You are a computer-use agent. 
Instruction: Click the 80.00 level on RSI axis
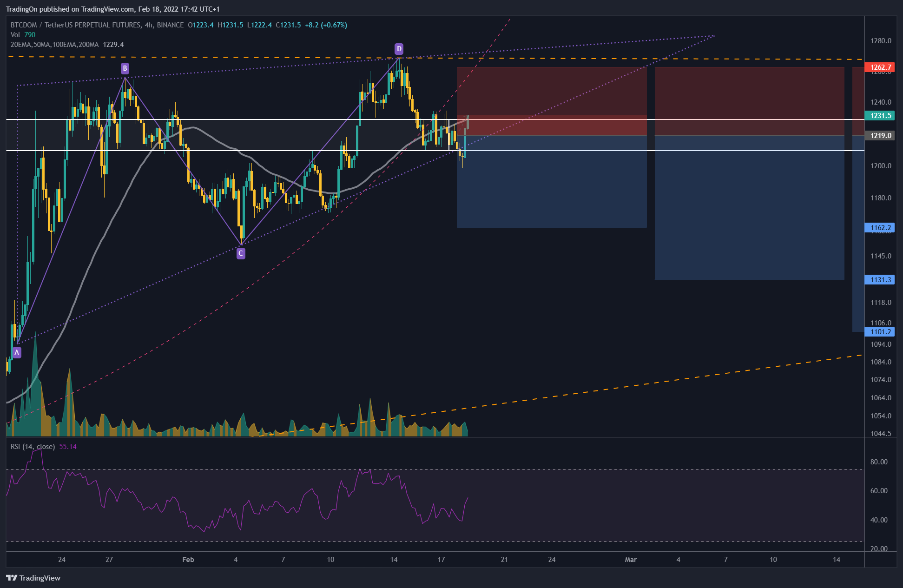click(x=879, y=462)
